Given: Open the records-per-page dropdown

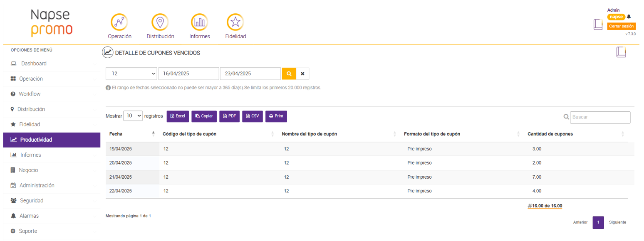Looking at the screenshot, I should [x=133, y=116].
